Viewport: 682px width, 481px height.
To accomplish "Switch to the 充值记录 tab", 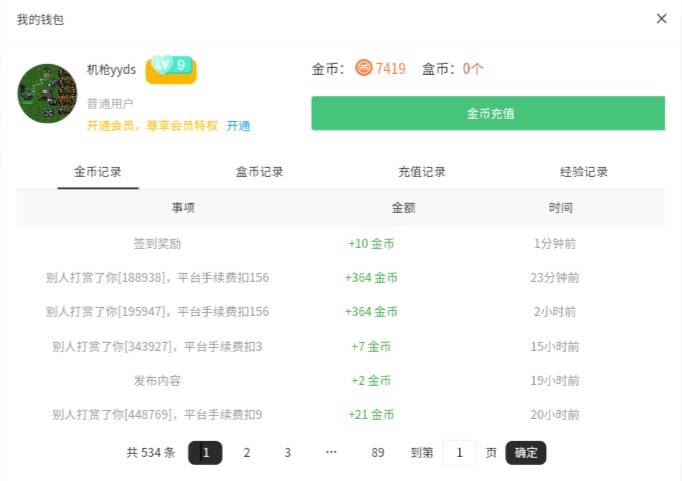I will click(x=422, y=171).
